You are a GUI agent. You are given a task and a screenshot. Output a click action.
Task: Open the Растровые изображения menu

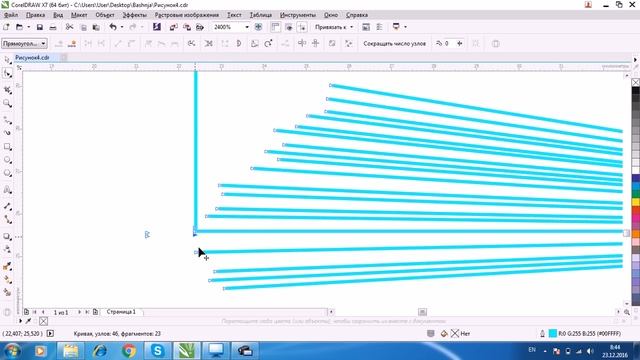(x=187, y=15)
